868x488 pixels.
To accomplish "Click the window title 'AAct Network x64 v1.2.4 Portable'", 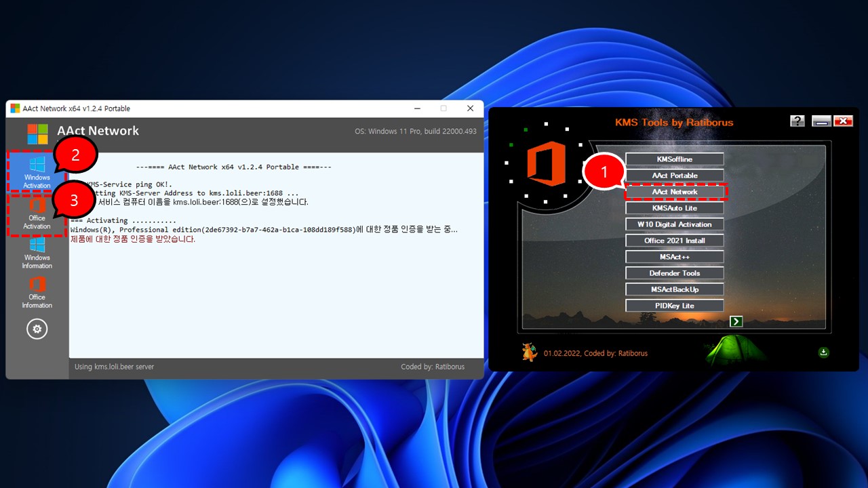I will point(76,108).
